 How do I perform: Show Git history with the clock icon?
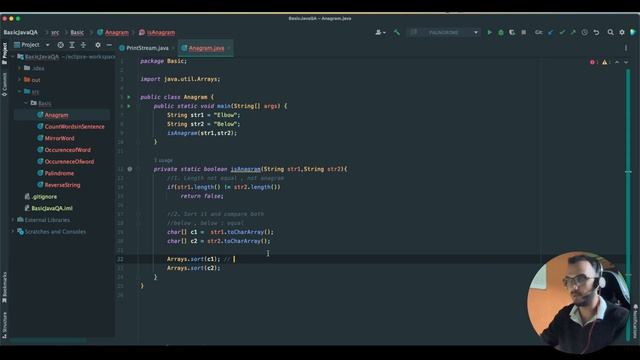584,32
